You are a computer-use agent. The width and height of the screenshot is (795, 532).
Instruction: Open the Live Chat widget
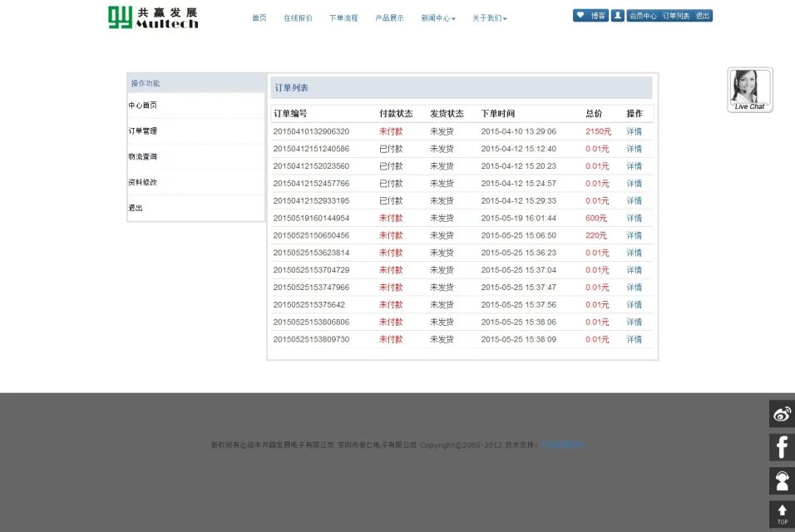(x=749, y=90)
